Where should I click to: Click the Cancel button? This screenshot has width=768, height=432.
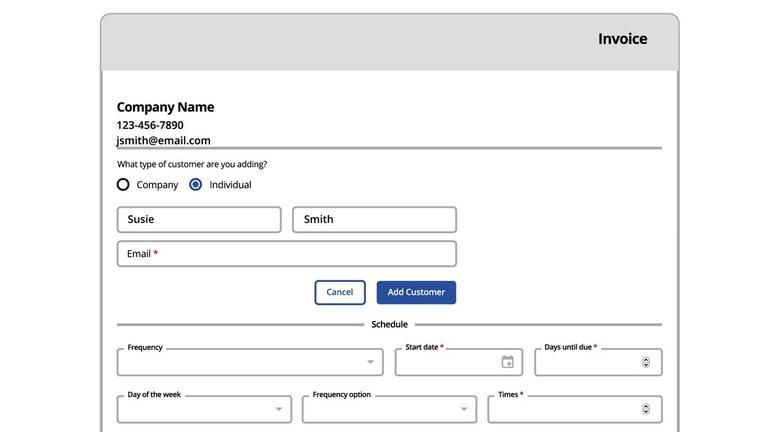click(340, 292)
